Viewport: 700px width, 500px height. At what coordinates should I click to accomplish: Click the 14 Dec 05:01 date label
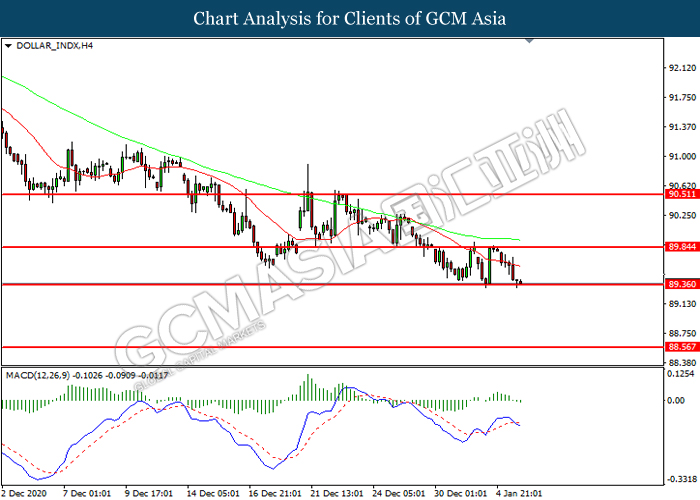[x=213, y=493]
